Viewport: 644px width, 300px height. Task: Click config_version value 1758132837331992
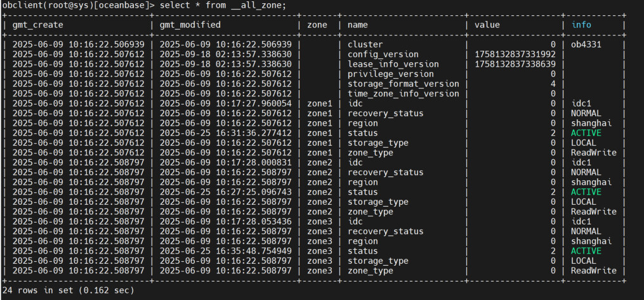coord(515,54)
